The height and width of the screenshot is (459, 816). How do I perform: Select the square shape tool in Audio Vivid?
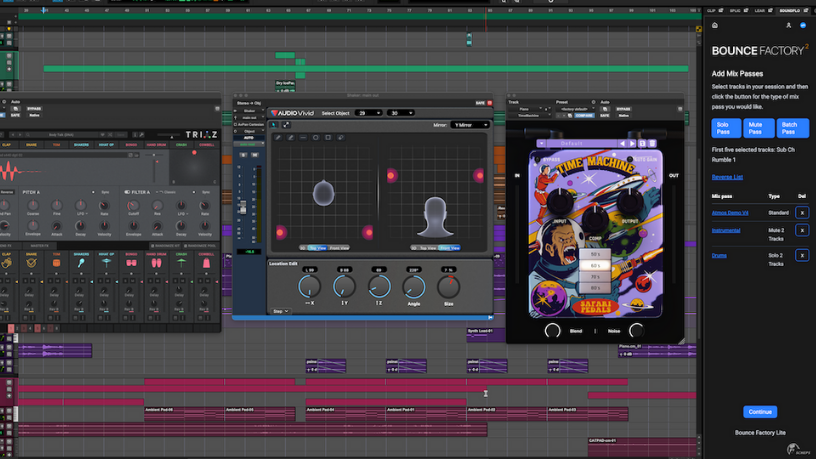click(328, 137)
